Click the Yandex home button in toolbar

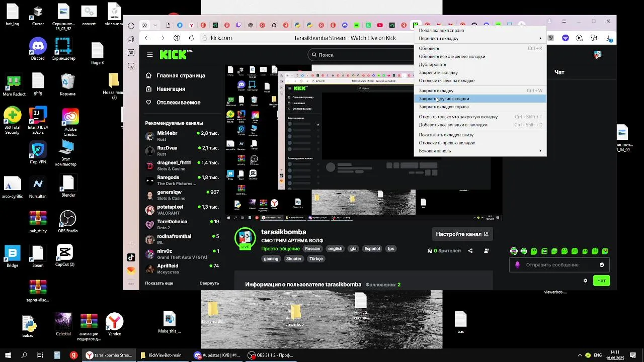(x=177, y=38)
